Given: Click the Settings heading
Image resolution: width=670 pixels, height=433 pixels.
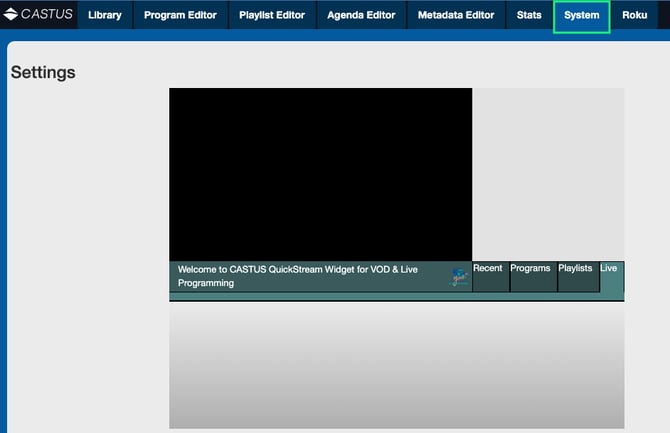Looking at the screenshot, I should point(43,73).
